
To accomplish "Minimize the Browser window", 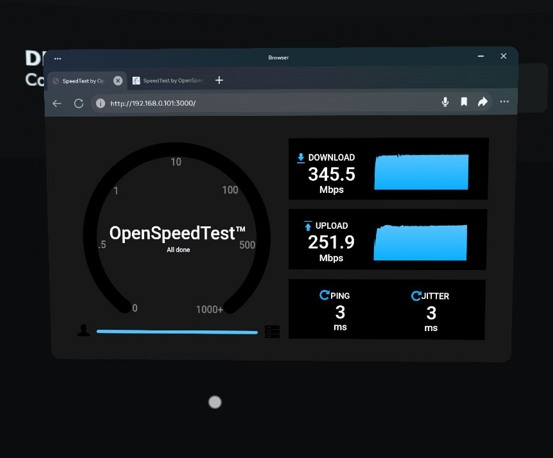I will pos(481,56).
